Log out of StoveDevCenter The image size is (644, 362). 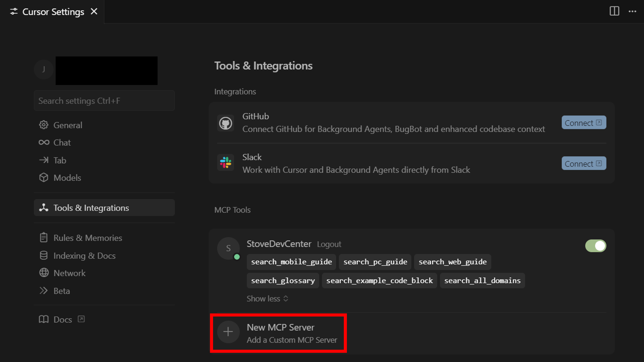click(x=329, y=244)
